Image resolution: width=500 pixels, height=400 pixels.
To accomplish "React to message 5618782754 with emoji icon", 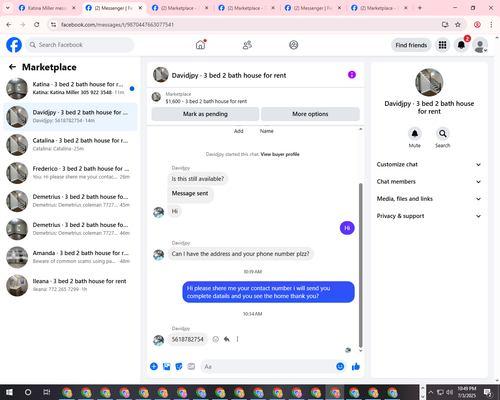I will tap(216, 339).
